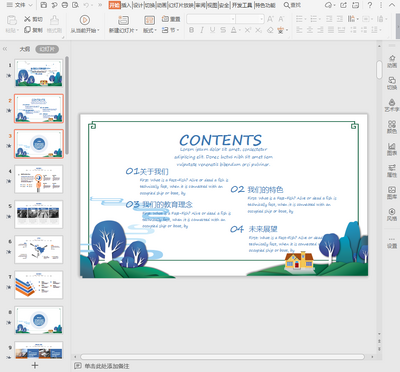Switch to the 幻灯片放映 (Slide Show) tab
The image size is (400, 372).
coord(181,5)
